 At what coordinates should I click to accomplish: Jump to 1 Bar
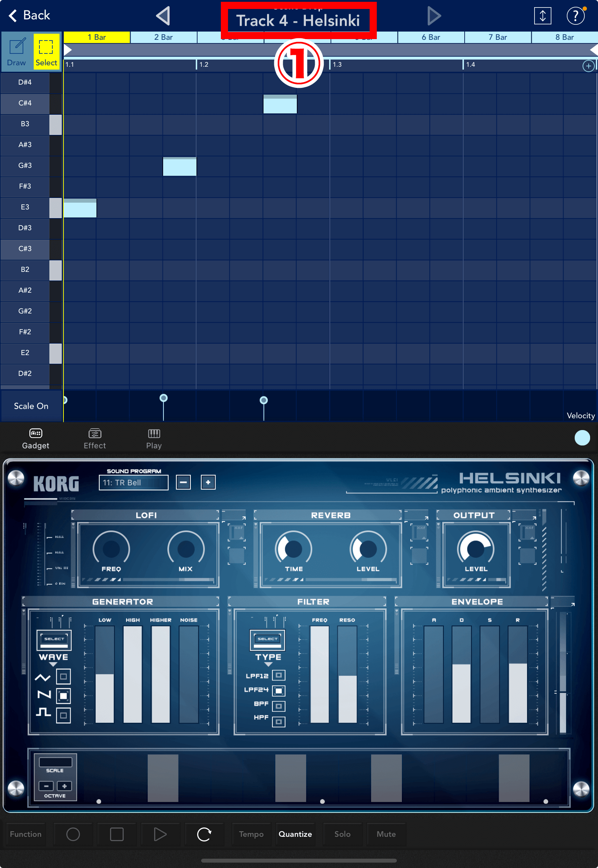[97, 37]
